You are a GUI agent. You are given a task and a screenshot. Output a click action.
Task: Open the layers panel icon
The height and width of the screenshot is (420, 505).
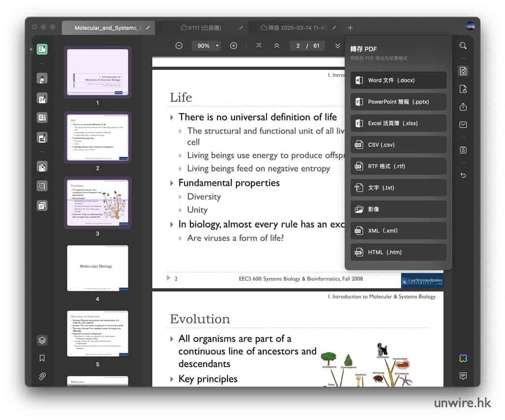pos(42,340)
